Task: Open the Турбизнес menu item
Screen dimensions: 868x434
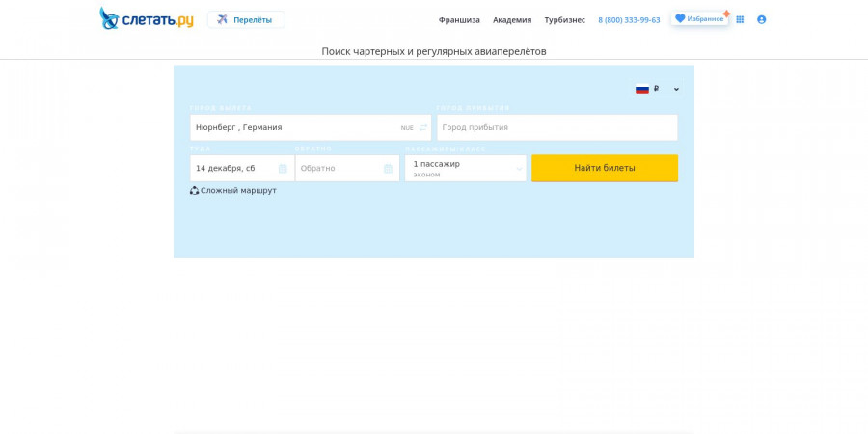Action: (x=564, y=20)
